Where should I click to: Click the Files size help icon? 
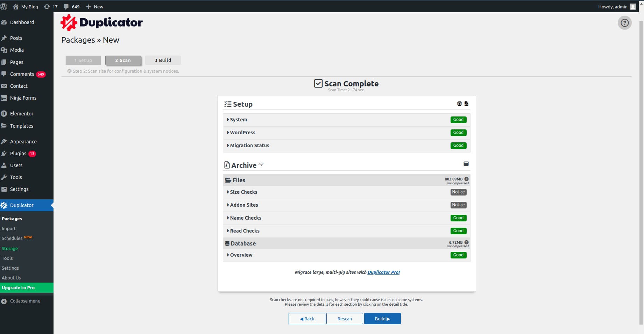point(466,179)
